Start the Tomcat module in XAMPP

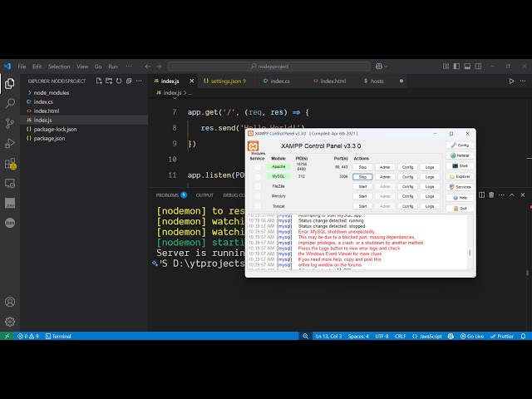362,206
